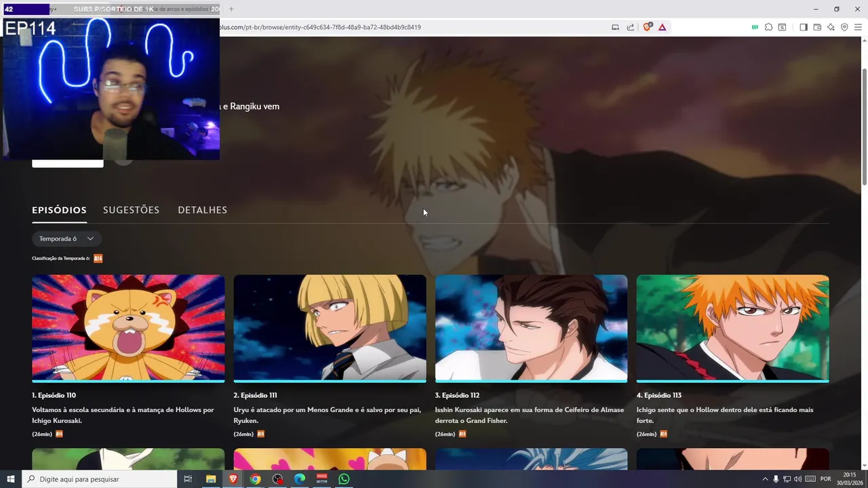Open the speaker volume tray icon
The width and height of the screenshot is (868, 488).
coord(797,479)
